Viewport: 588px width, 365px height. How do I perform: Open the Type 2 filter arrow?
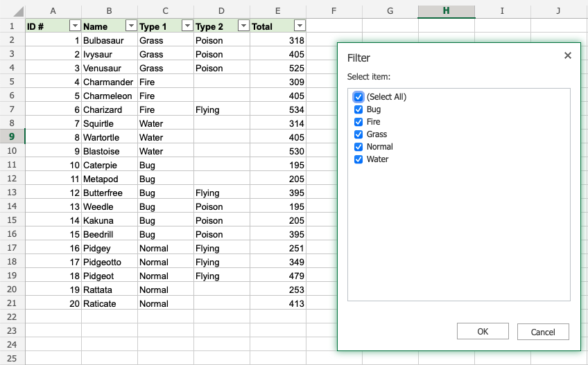pos(243,26)
